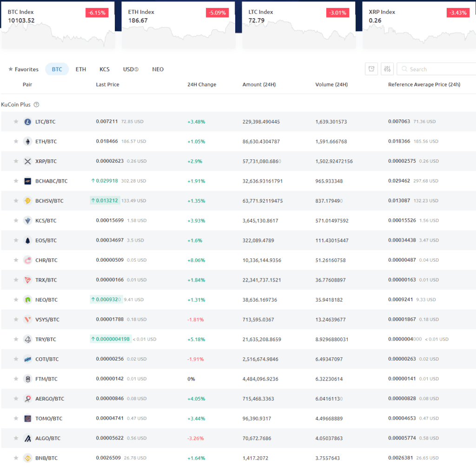Click the VSYS coin icon
The width and height of the screenshot is (476, 467).
point(27,320)
